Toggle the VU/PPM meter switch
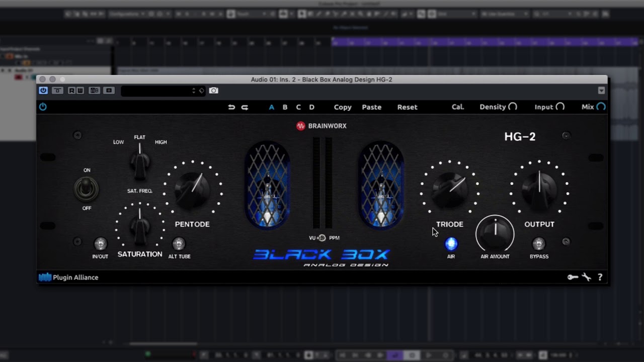This screenshot has width=644, height=362. click(322, 238)
